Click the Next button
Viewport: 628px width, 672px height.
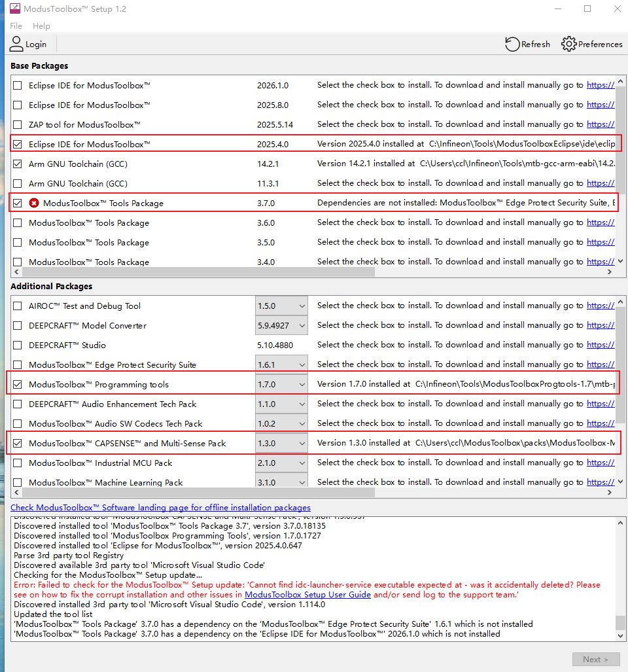596,659
